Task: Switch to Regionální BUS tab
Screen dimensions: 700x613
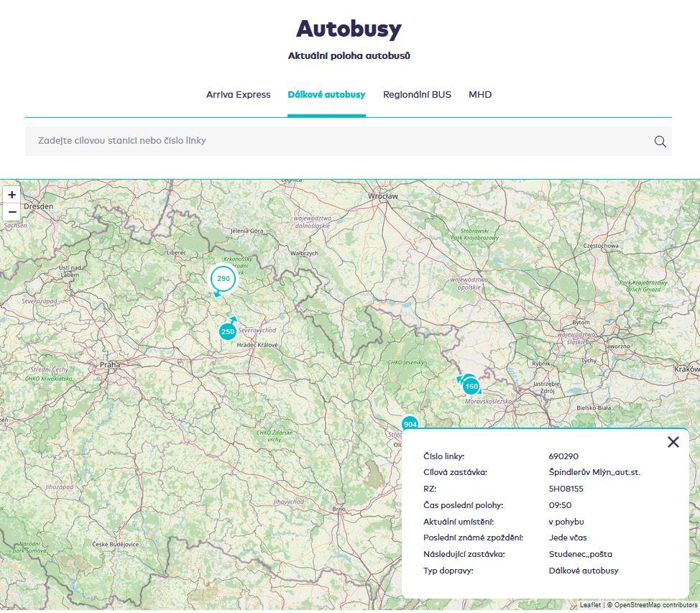Action: point(417,95)
